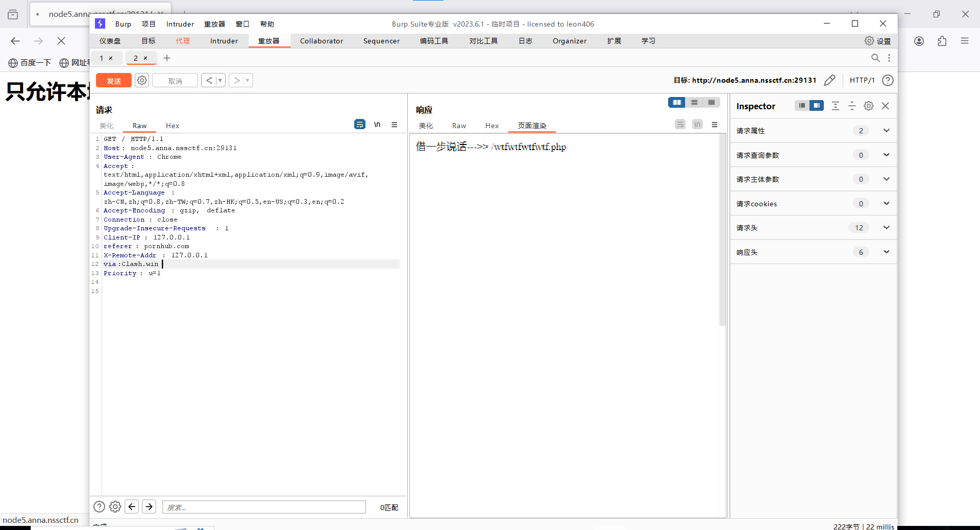Jump to next search match arrow

pyautogui.click(x=149, y=507)
